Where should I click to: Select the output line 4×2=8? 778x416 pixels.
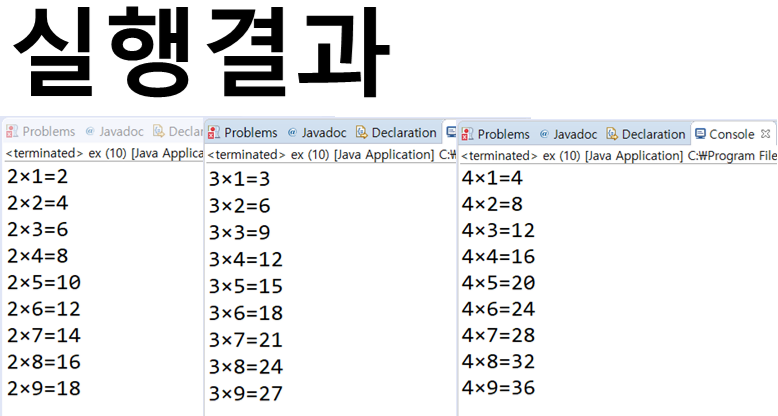492,204
